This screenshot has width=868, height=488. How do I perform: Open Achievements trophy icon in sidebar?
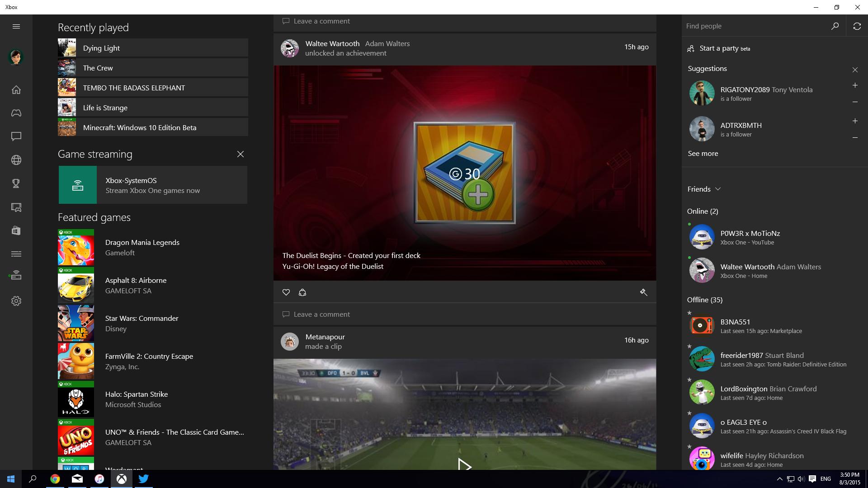click(x=16, y=183)
